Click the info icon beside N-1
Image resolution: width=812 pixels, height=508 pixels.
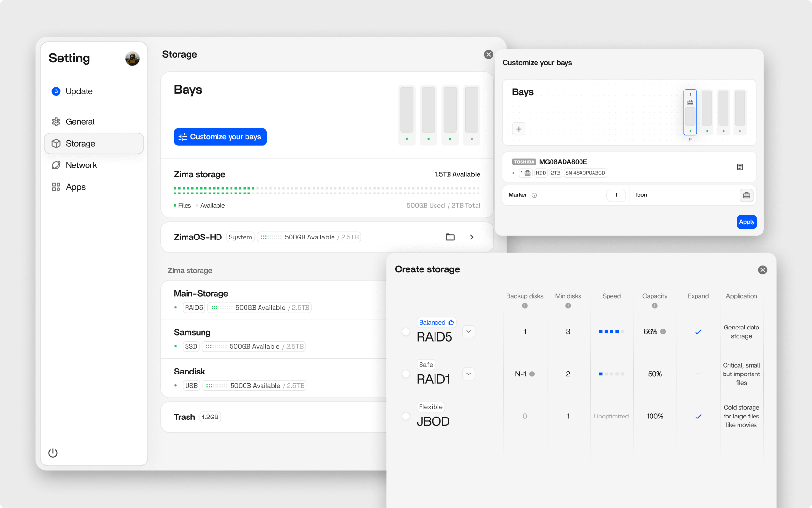(x=532, y=374)
